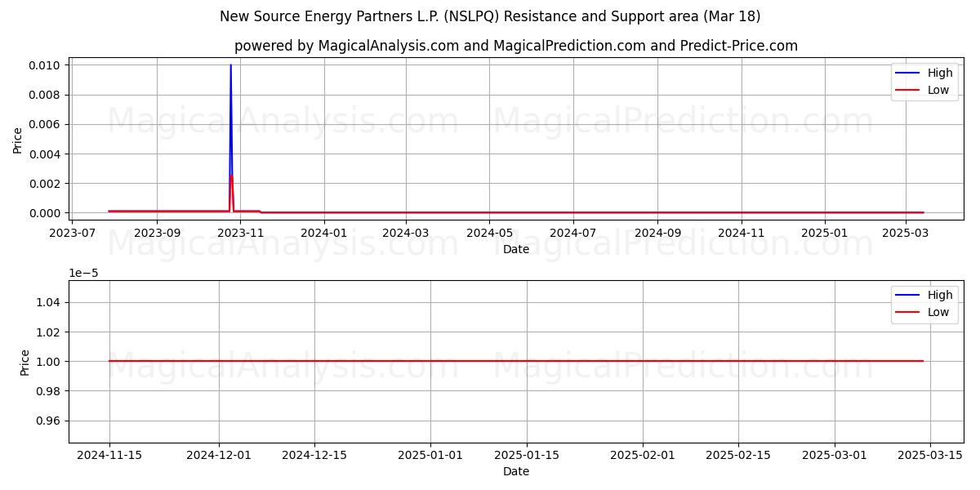Click the 2024-11 x-axis tick label
980x490 pixels.
coord(741,233)
